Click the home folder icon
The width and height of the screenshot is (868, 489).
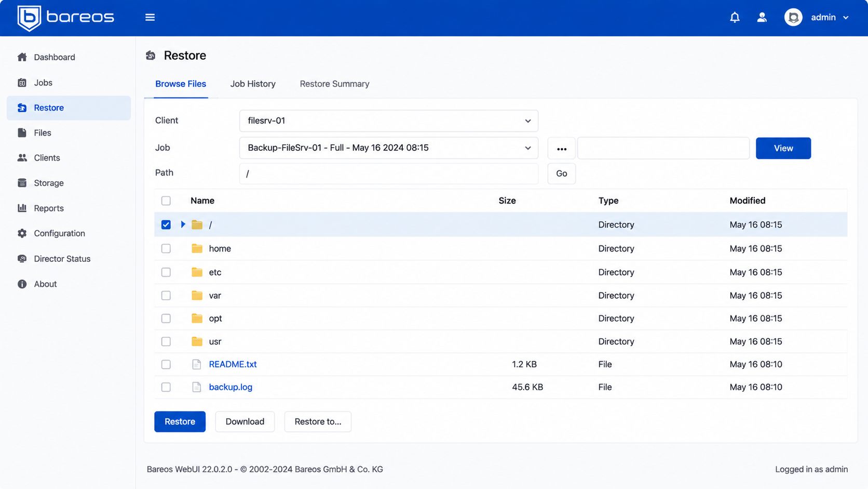tap(197, 248)
